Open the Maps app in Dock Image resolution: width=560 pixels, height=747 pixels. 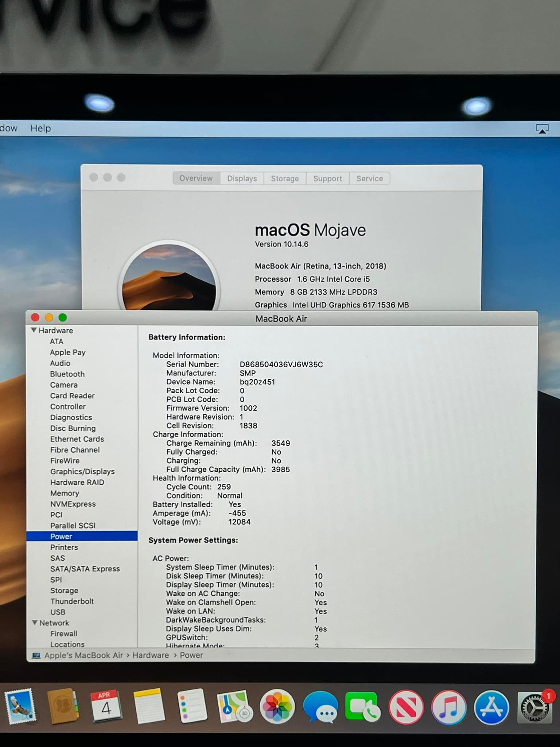pos(234,707)
